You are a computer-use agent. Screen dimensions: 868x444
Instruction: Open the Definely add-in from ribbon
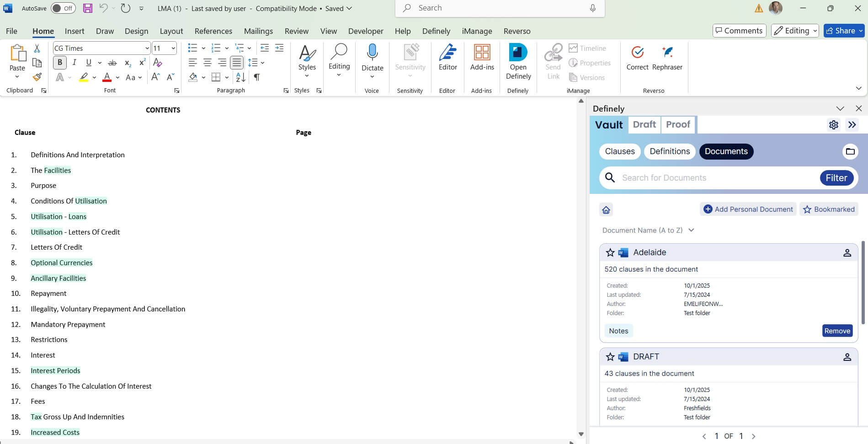click(x=518, y=62)
